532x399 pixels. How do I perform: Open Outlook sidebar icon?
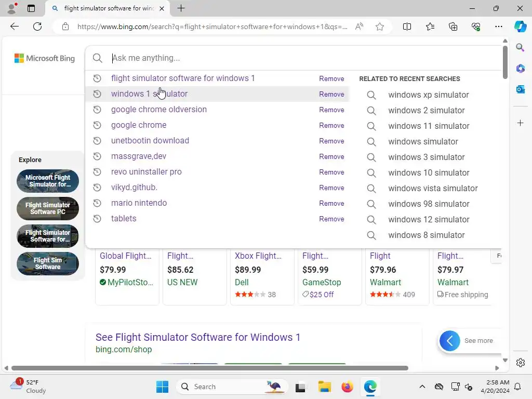(520, 89)
